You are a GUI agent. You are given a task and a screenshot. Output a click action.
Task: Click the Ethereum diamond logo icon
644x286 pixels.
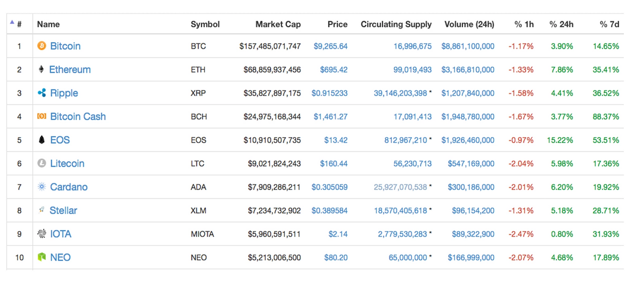41,69
